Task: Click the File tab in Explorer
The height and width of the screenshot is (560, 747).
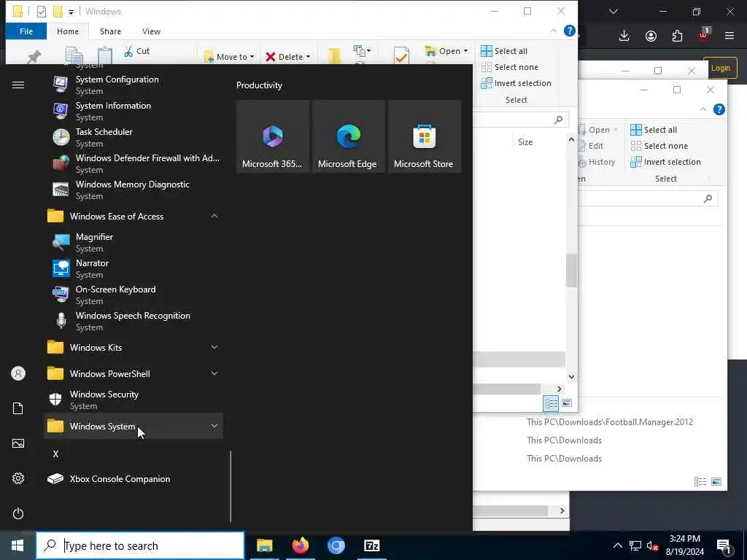Action: click(x=26, y=31)
